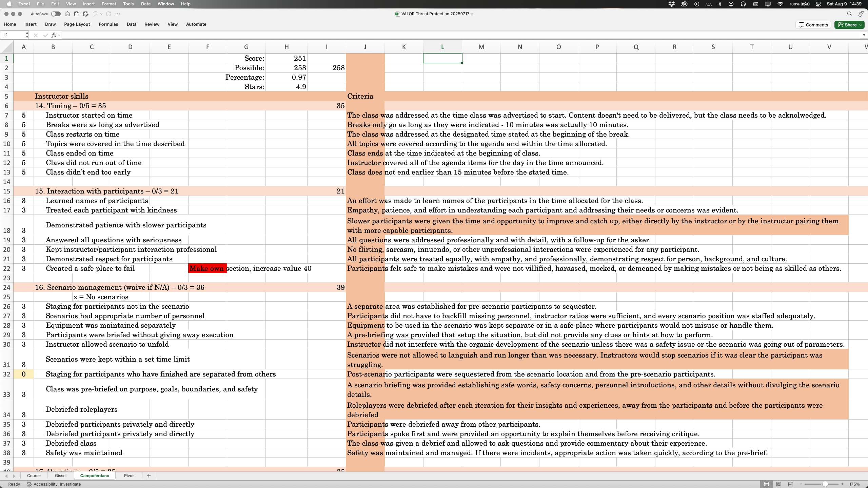Click the previous sheet navigation arrow

coord(6,476)
